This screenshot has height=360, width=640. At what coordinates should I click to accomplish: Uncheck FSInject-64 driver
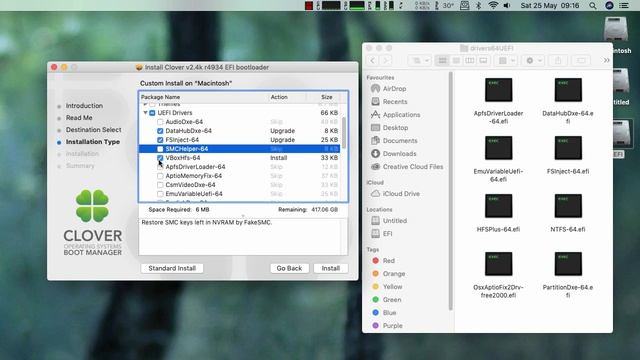pyautogui.click(x=160, y=140)
